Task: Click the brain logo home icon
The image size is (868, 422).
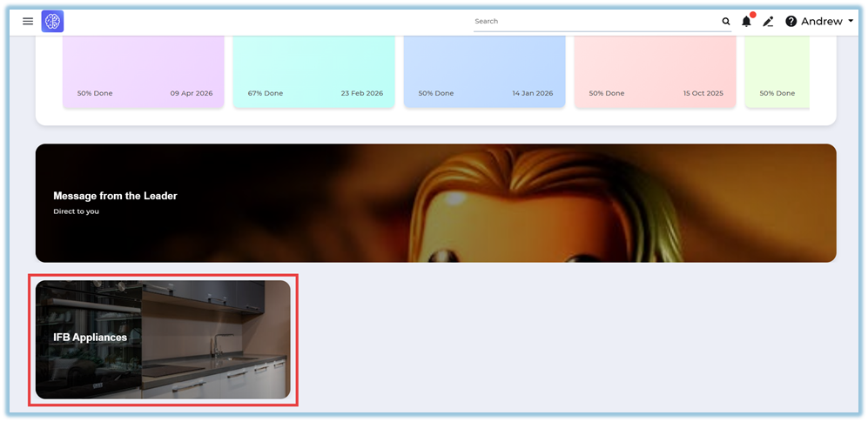Action: coord(52,22)
